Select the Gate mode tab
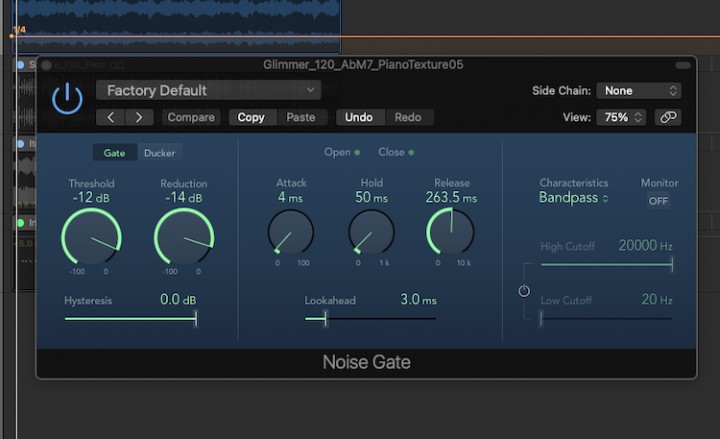The height and width of the screenshot is (439, 720). coord(114,153)
